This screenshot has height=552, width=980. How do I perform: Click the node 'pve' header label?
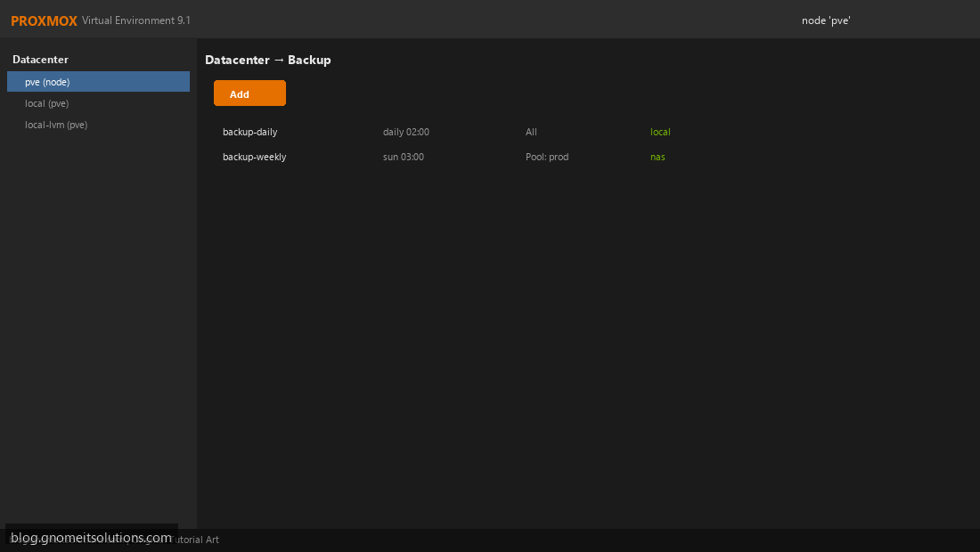point(826,20)
